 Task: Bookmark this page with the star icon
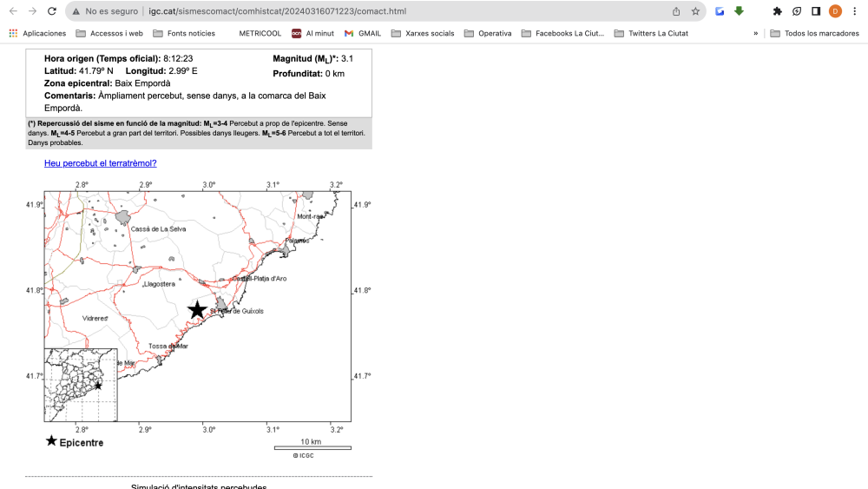pos(695,11)
